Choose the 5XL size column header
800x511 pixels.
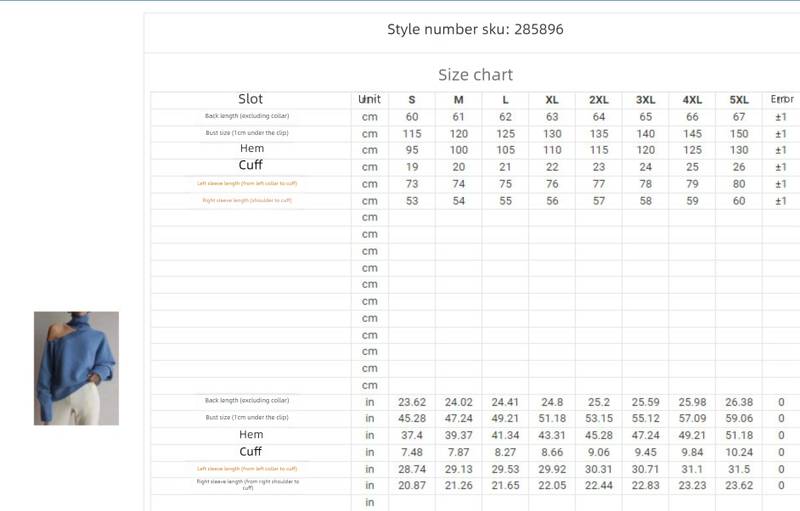[739, 100]
